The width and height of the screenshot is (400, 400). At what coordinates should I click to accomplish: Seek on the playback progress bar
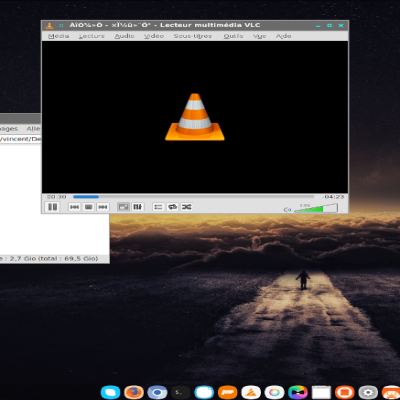tap(193, 197)
